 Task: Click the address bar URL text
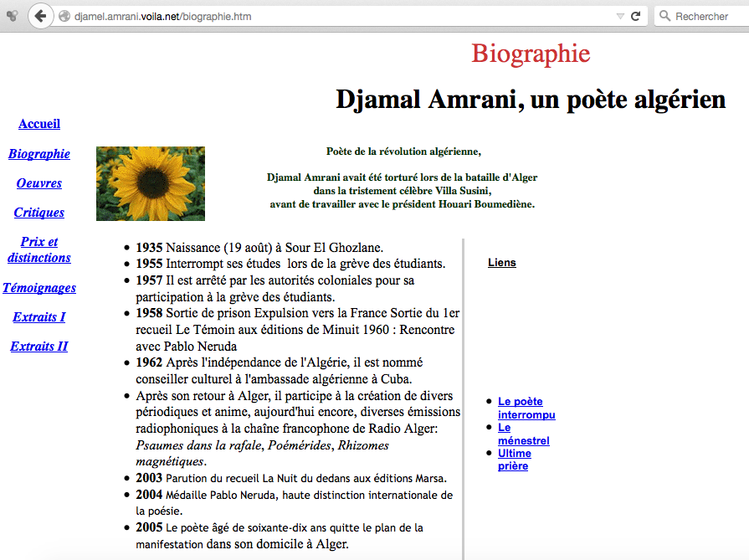163,16
